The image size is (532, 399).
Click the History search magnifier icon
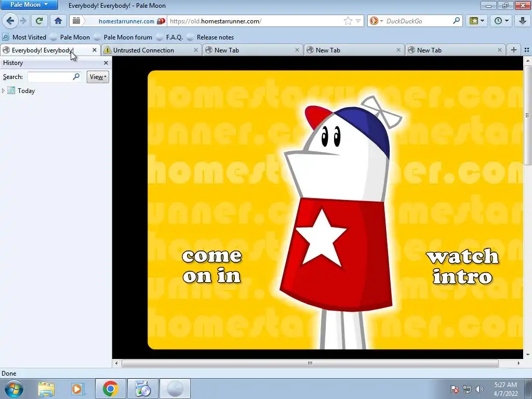point(76,77)
